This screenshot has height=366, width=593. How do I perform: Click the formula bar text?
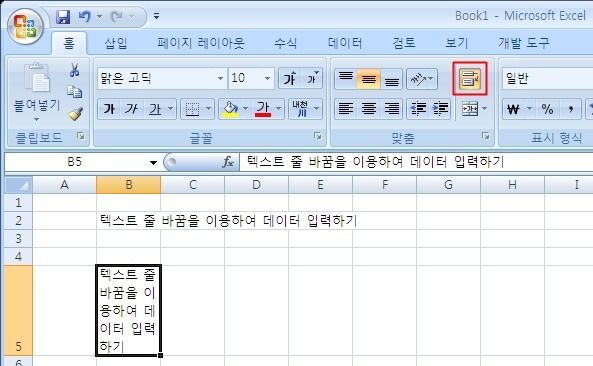point(375,162)
